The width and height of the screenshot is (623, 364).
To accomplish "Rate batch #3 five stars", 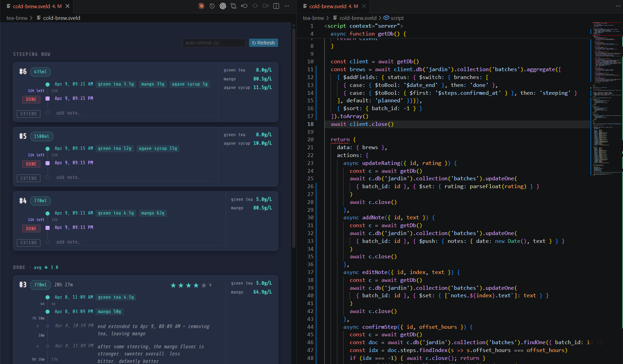I will tap(204, 285).
